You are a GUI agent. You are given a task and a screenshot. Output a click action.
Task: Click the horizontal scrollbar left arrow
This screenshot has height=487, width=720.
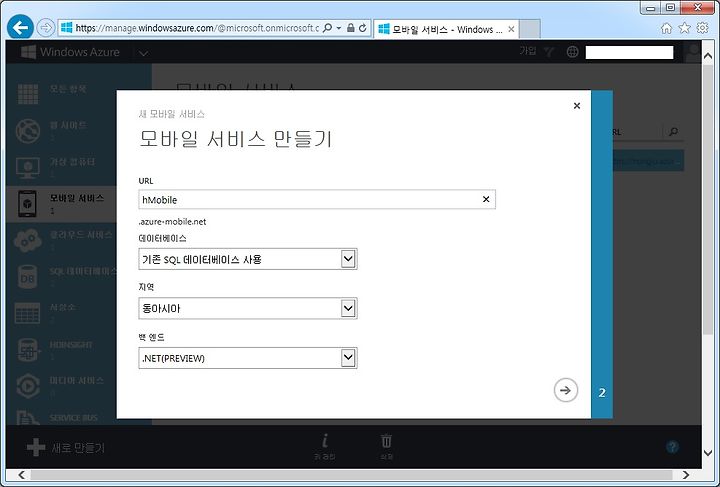pyautogui.click(x=22, y=475)
